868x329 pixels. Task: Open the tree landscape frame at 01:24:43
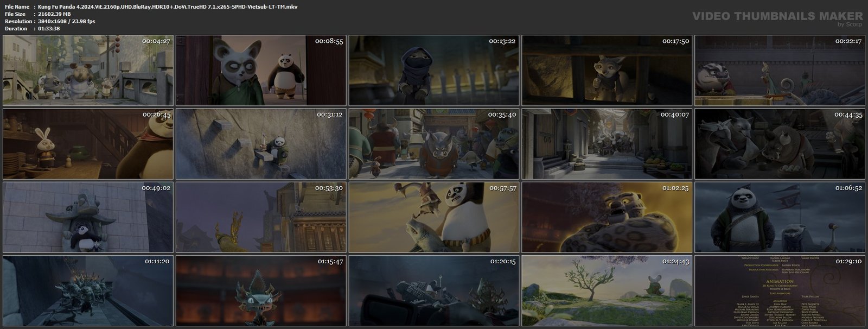click(607, 290)
